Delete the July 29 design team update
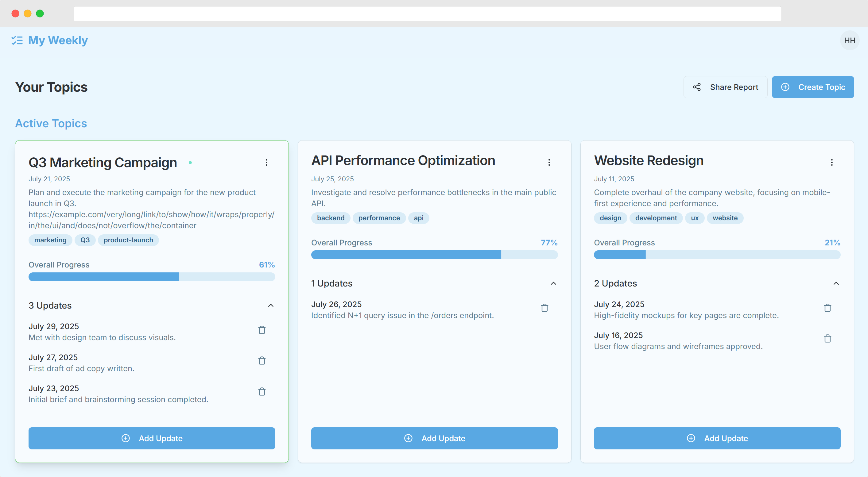The height and width of the screenshot is (477, 868). [x=262, y=330]
